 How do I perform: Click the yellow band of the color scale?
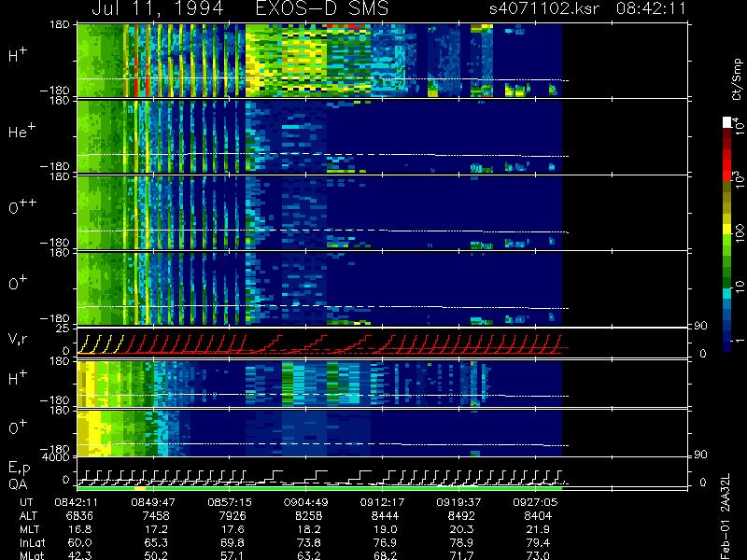click(727, 230)
